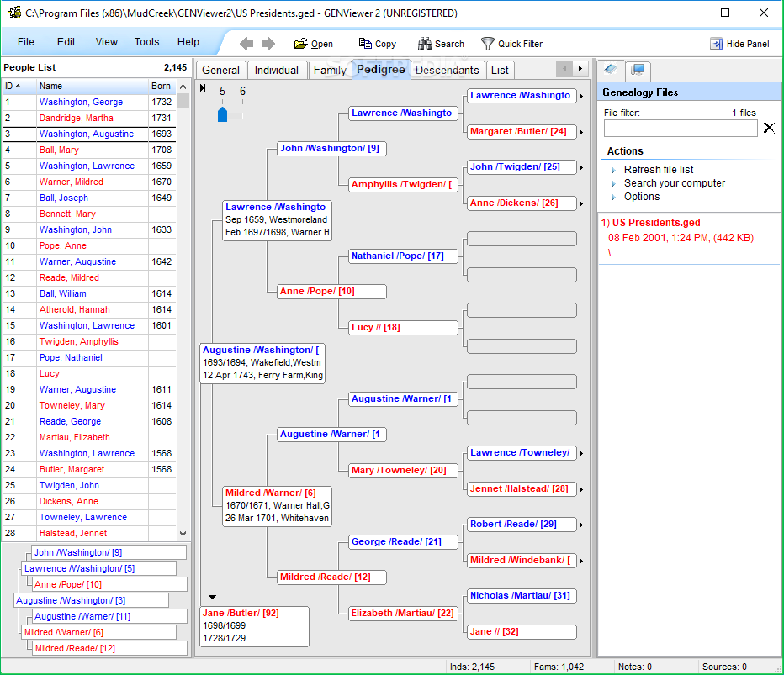The height and width of the screenshot is (675, 784).
Task: Expand ancestors of John Twigden [25]
Action: (x=581, y=167)
